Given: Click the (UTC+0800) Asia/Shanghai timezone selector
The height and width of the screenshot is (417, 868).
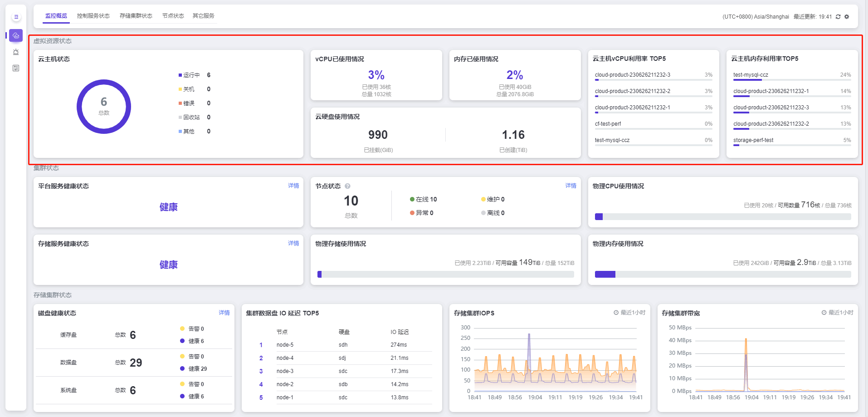Looking at the screenshot, I should pyautogui.click(x=756, y=17).
